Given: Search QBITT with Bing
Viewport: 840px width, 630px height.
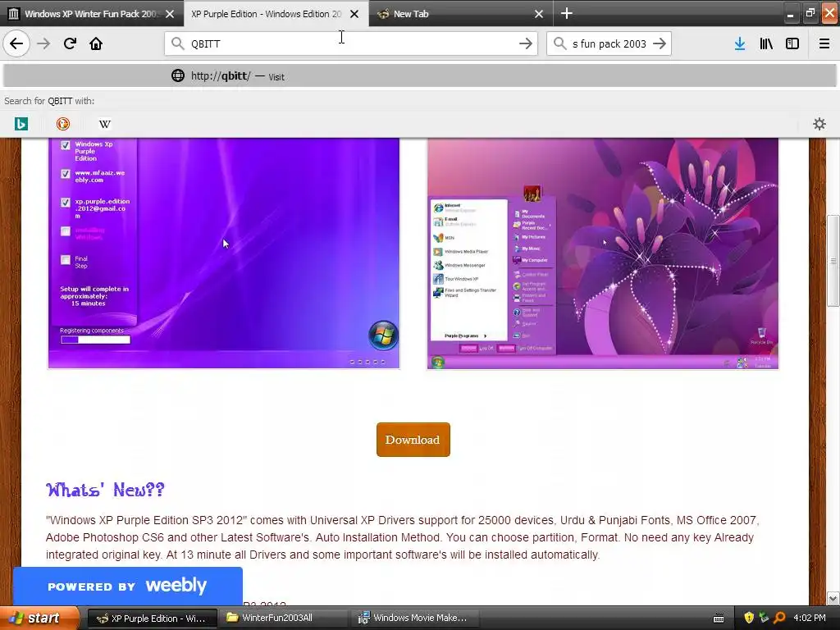Looking at the screenshot, I should 21,124.
